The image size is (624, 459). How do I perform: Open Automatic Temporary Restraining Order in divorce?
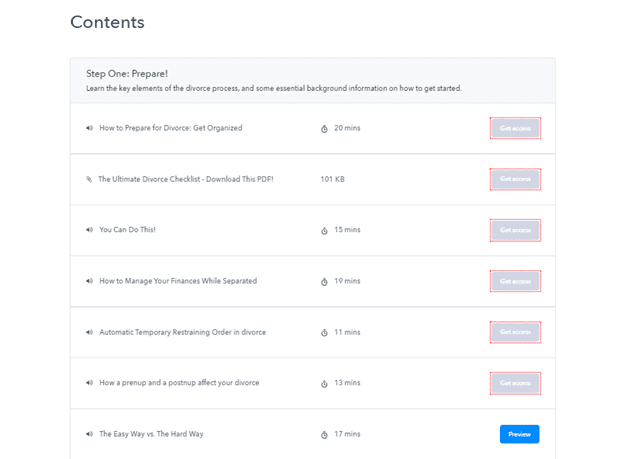tap(183, 332)
